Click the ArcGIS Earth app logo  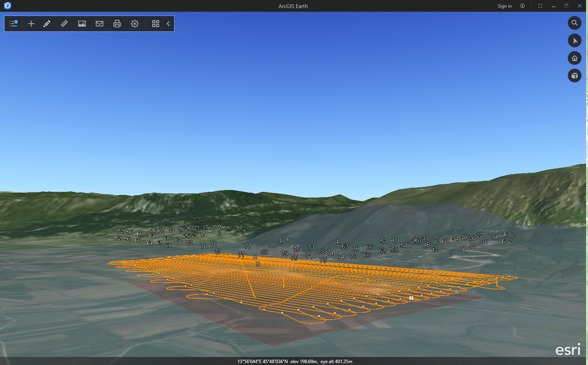click(x=7, y=6)
